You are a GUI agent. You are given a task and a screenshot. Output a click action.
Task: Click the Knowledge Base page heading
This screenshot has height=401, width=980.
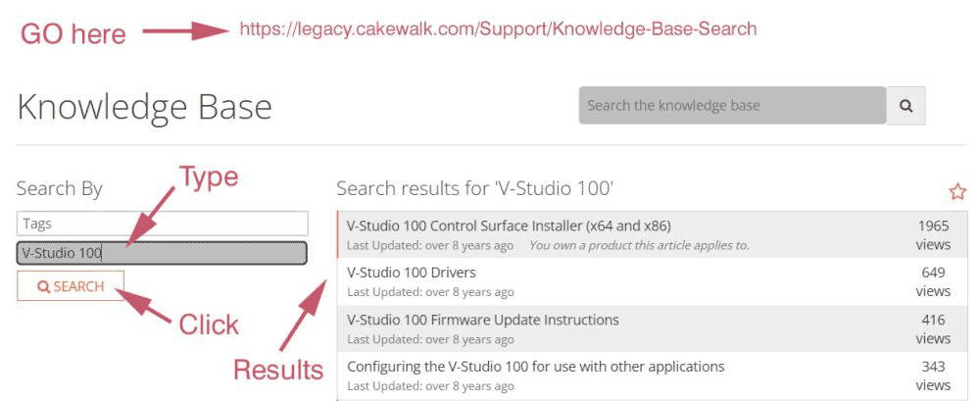point(144,107)
